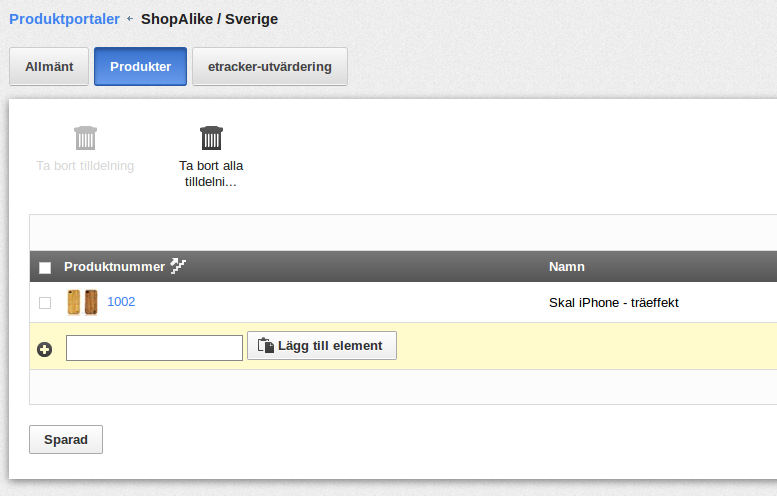The image size is (777, 496).
Task: Click the greyed-out Ta bort tilldelning trash icon
Action: pos(85,138)
